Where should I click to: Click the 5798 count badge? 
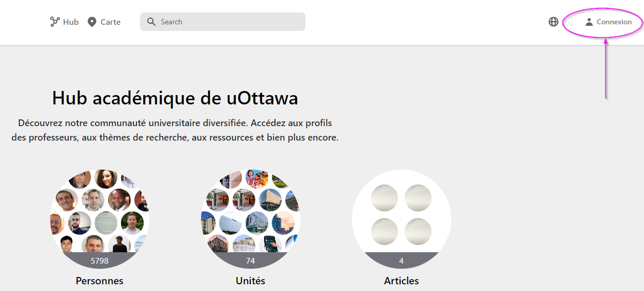100,261
